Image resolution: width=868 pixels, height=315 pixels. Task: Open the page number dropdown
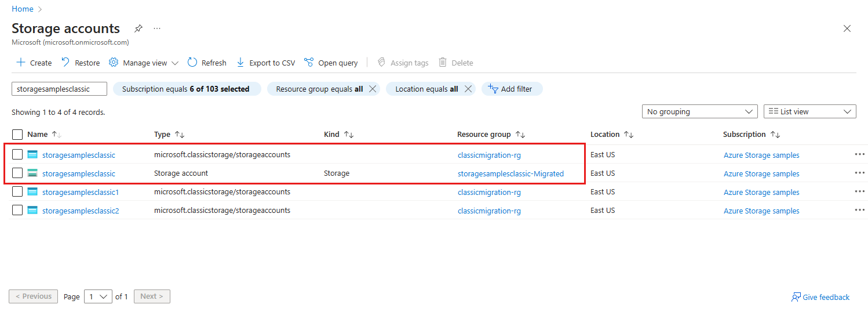coord(98,296)
